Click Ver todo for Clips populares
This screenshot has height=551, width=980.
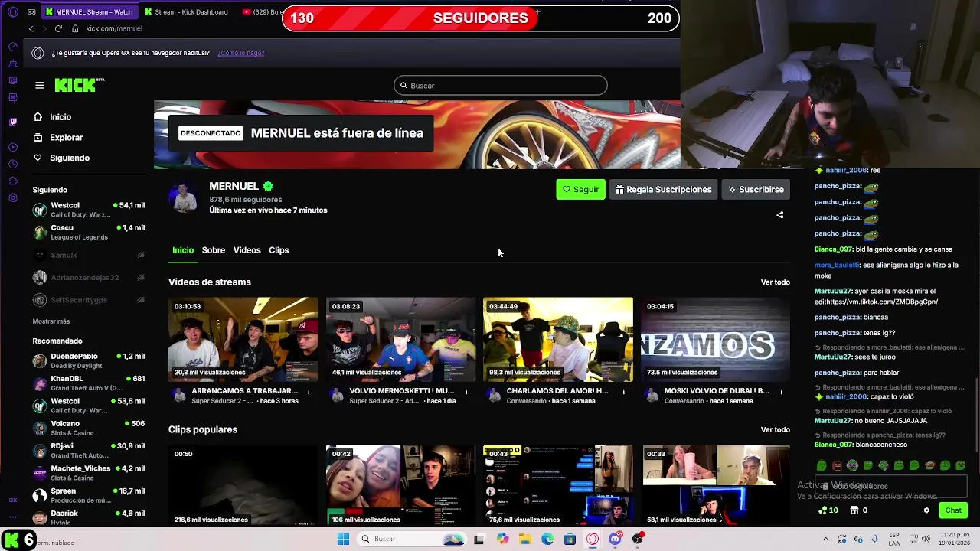click(x=775, y=430)
